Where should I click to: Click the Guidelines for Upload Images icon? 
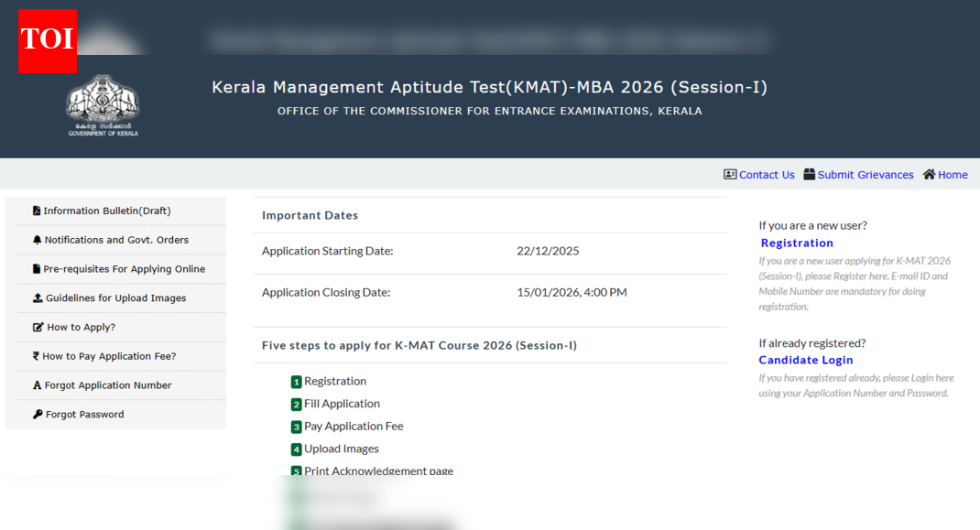pyautogui.click(x=38, y=297)
